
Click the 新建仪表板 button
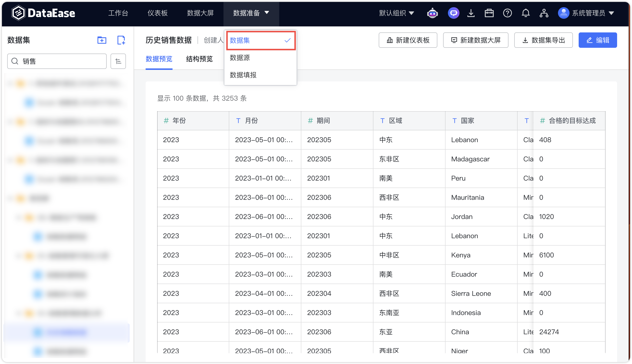click(408, 40)
